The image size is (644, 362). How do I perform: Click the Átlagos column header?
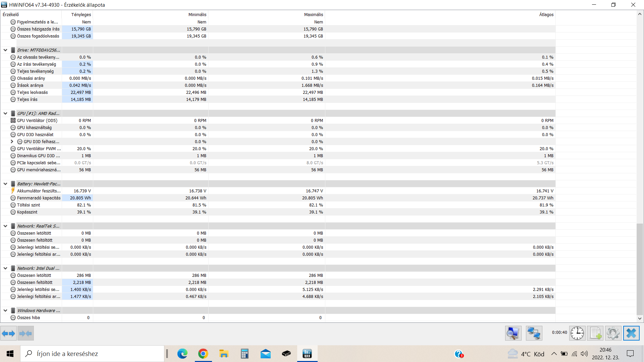point(440,14)
